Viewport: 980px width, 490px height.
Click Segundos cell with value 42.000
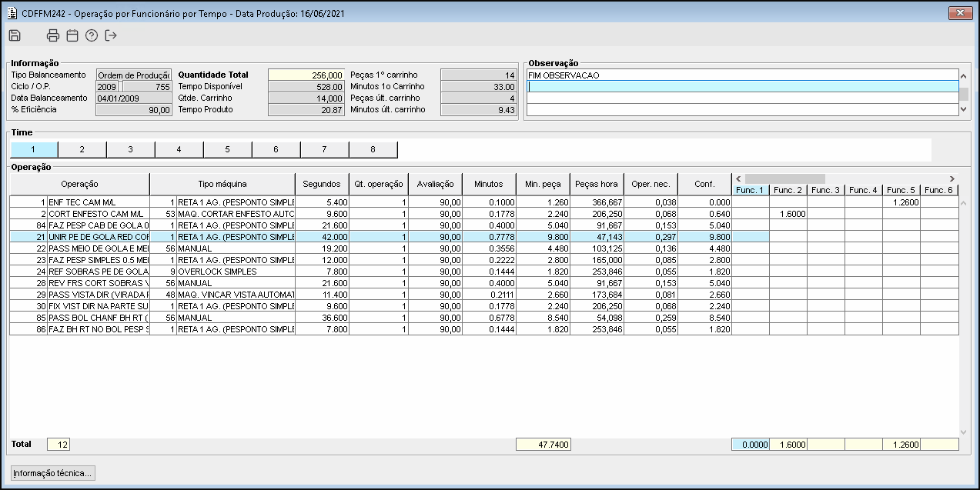(322, 237)
